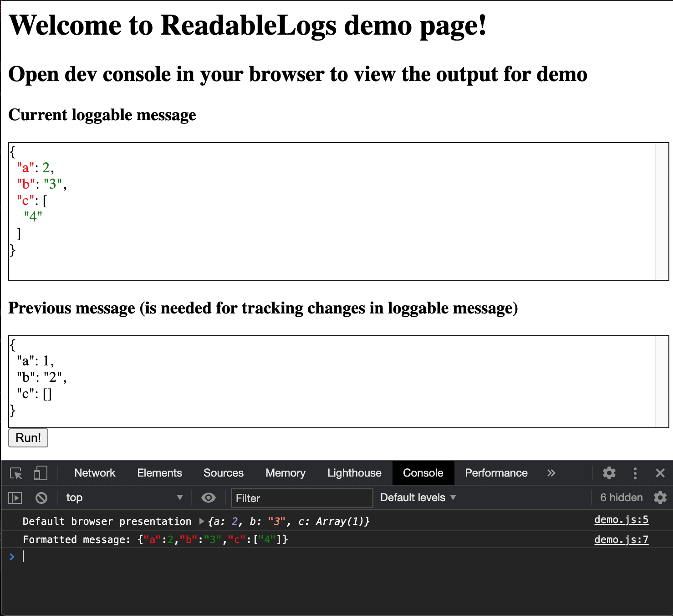This screenshot has width=673, height=616.
Task: Click the scrollbar of the previous message box
Action: [662, 382]
